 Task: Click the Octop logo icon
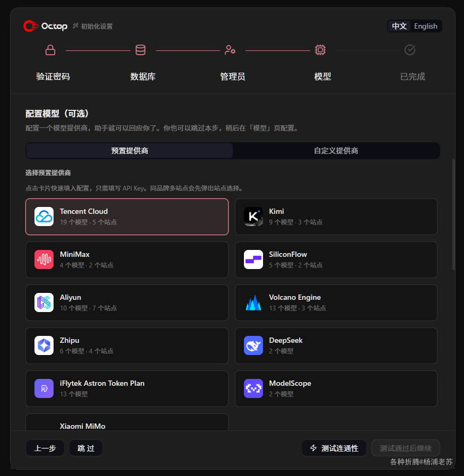coord(31,26)
